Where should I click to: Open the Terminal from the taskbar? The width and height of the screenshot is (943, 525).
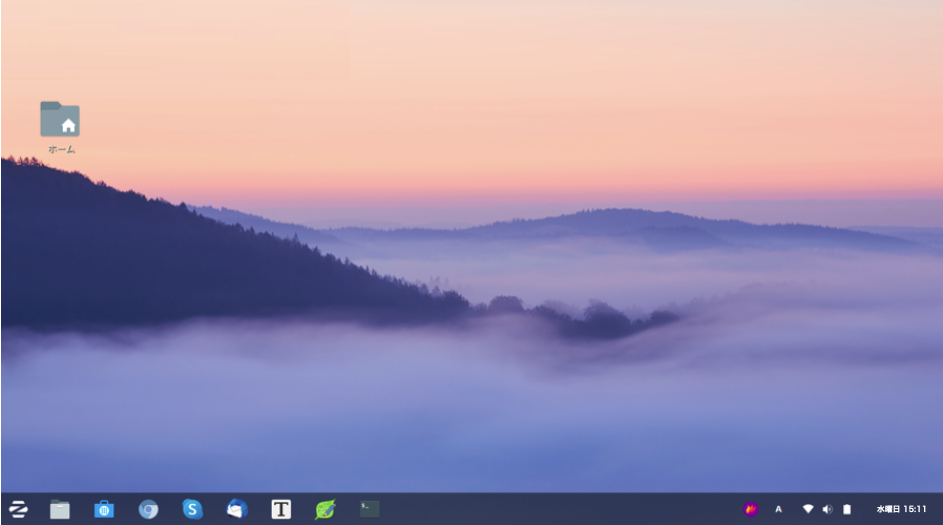coord(369,509)
